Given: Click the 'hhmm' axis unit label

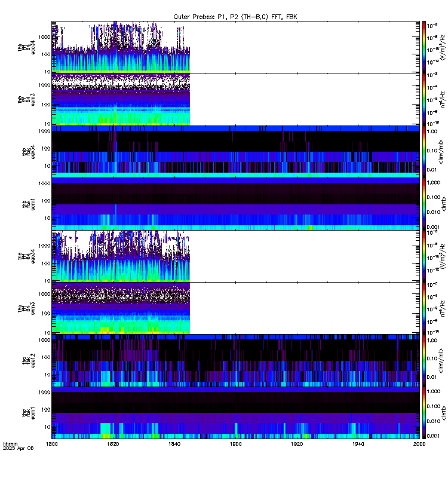Looking at the screenshot, I should [10, 444].
